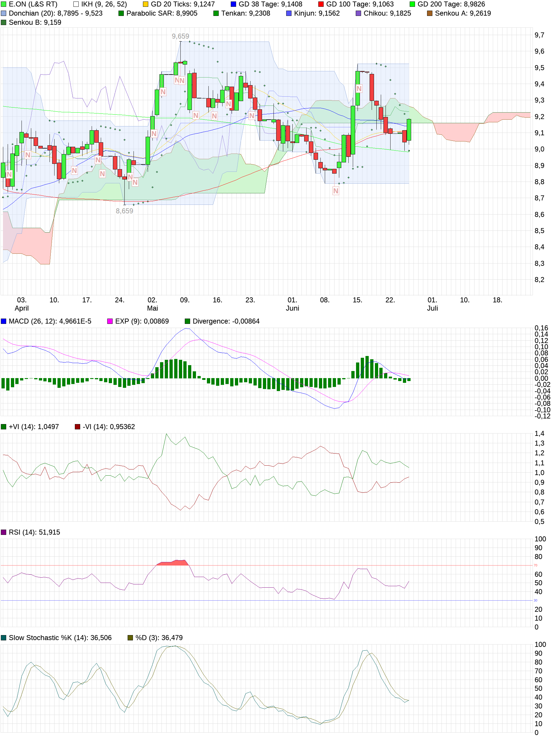
Task: Click the 'Chikou: 9,1825' label
Action: click(387, 13)
